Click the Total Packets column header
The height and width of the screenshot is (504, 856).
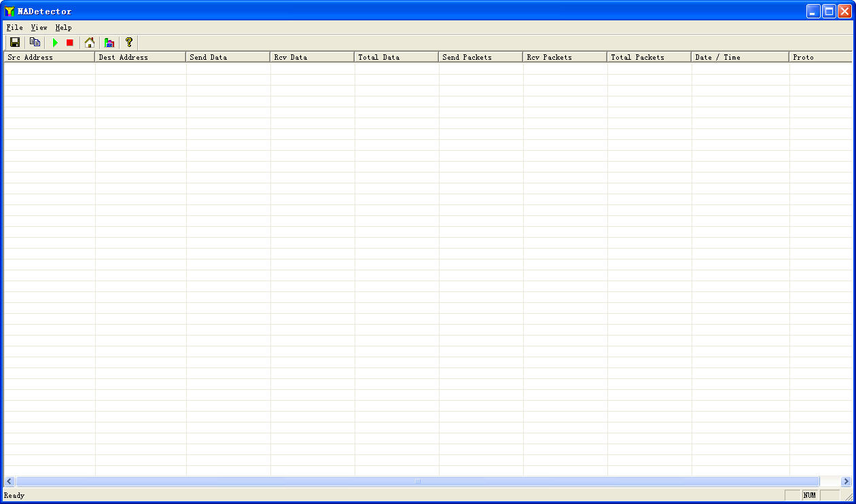[649, 57]
